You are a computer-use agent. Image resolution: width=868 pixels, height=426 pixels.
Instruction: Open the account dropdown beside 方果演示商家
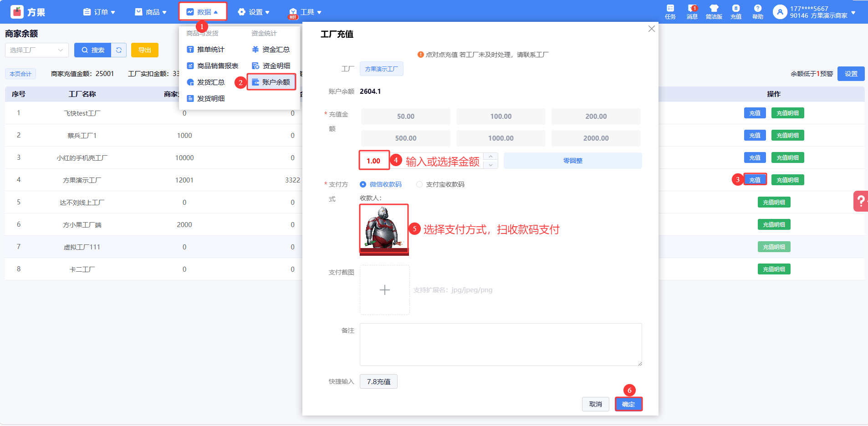point(853,12)
